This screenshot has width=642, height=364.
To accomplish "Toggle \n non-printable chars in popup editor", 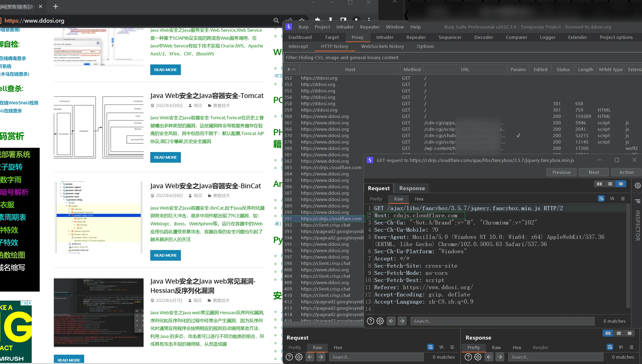I will pos(612,199).
